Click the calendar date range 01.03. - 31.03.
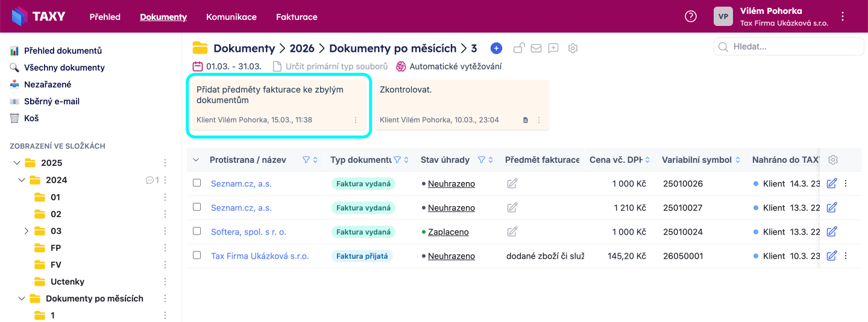This screenshot has width=868, height=322. coord(227,66)
